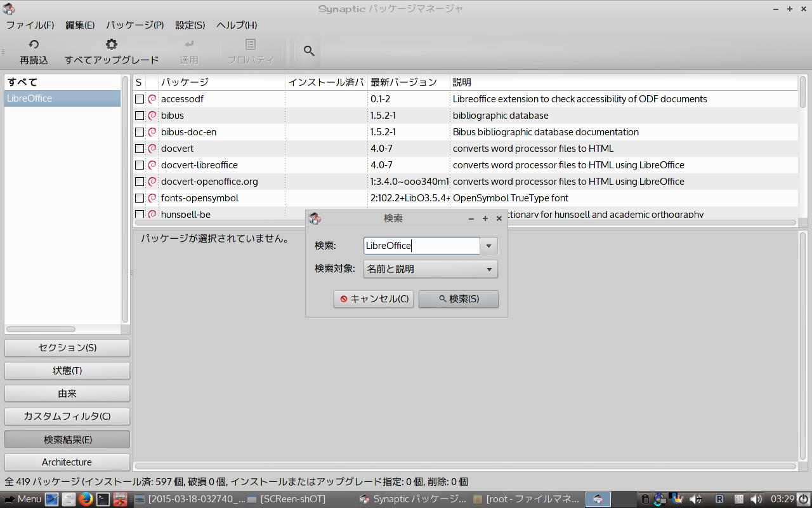Tick the checkbox for docvert-libreoffice
Screen dimensions: 812x508
coord(140,165)
